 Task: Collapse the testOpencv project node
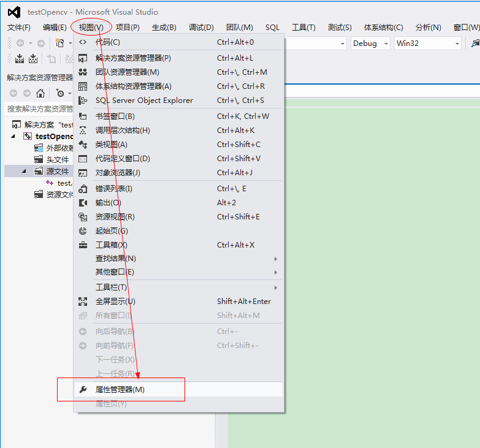(x=13, y=136)
